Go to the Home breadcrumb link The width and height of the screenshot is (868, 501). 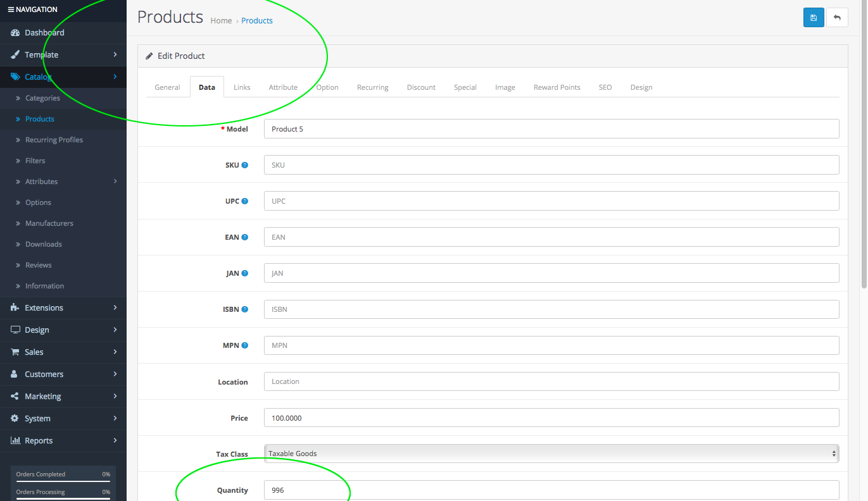pos(221,21)
